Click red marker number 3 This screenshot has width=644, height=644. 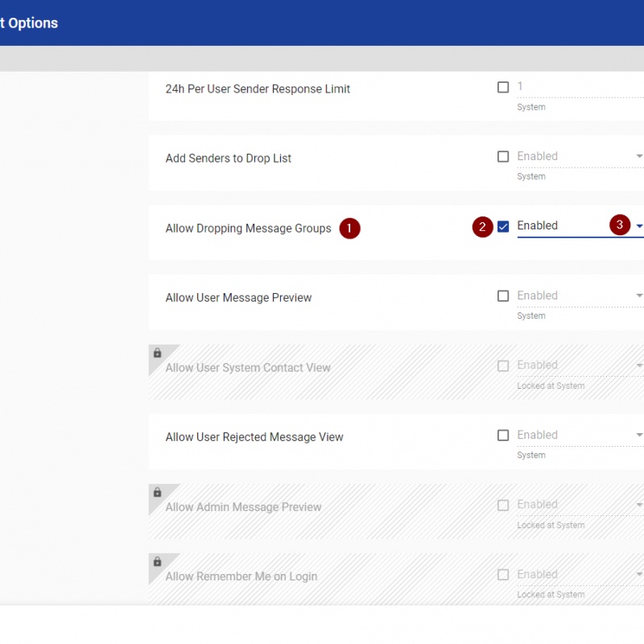click(620, 225)
